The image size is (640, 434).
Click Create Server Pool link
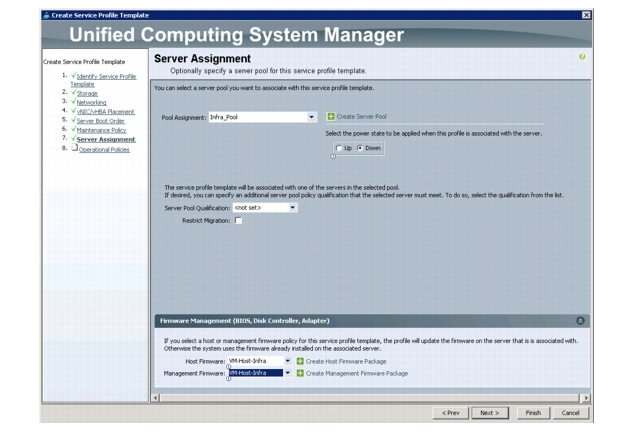point(361,117)
